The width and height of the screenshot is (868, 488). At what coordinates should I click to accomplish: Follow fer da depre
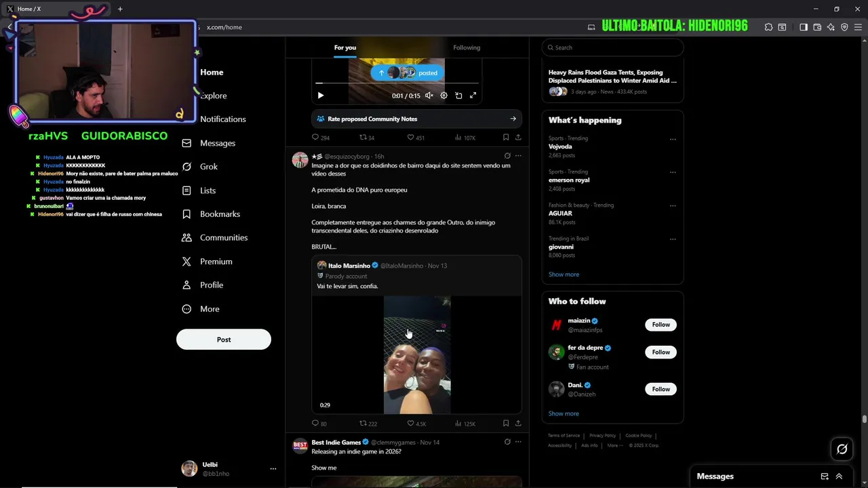[660, 352]
